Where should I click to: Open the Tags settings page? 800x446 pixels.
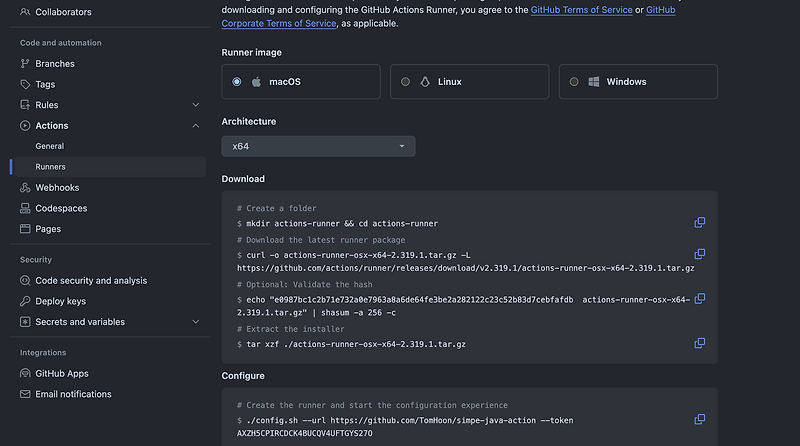pos(45,84)
